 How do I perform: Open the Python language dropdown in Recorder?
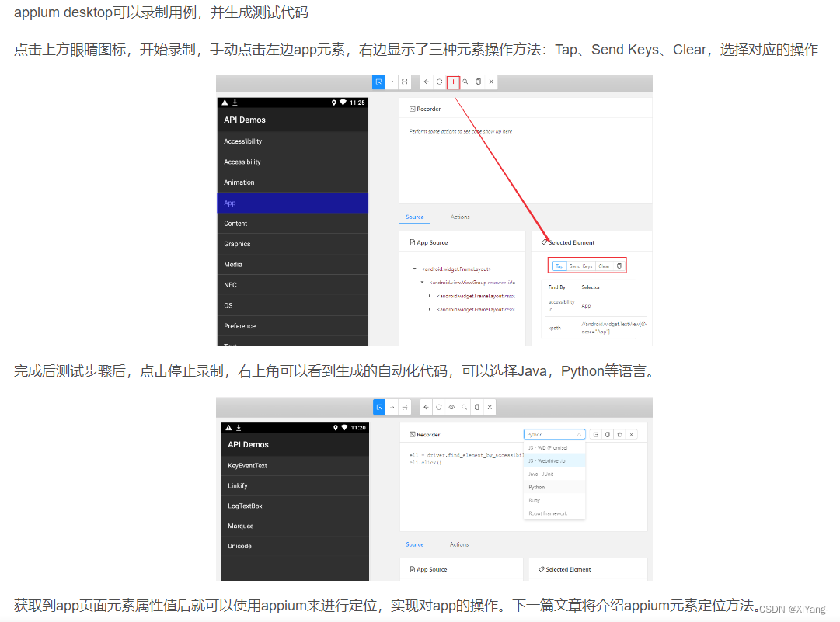click(x=554, y=435)
